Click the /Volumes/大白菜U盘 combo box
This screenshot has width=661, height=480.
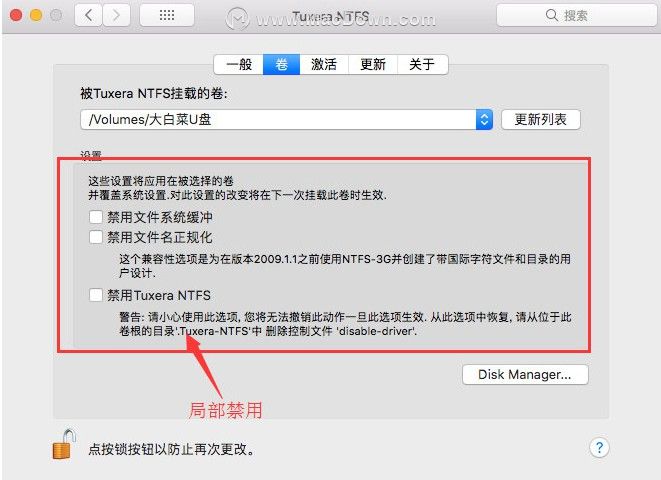coord(286,120)
